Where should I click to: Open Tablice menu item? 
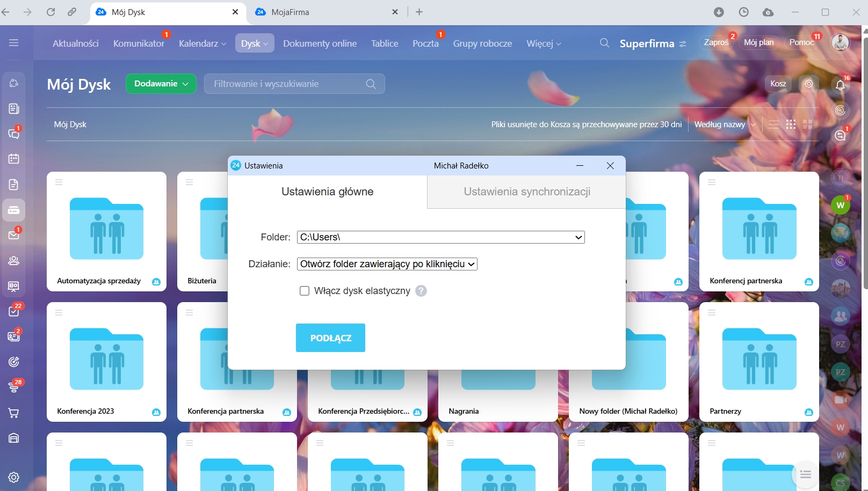[385, 43]
